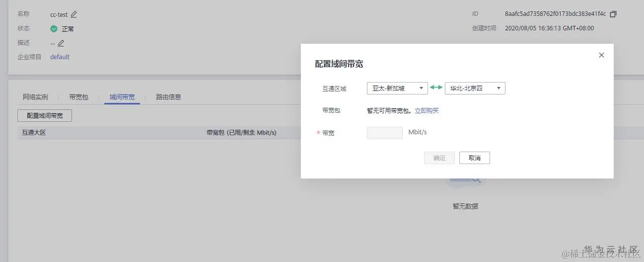Click the green status check icon
This screenshot has width=644, height=262.
click(x=54, y=29)
